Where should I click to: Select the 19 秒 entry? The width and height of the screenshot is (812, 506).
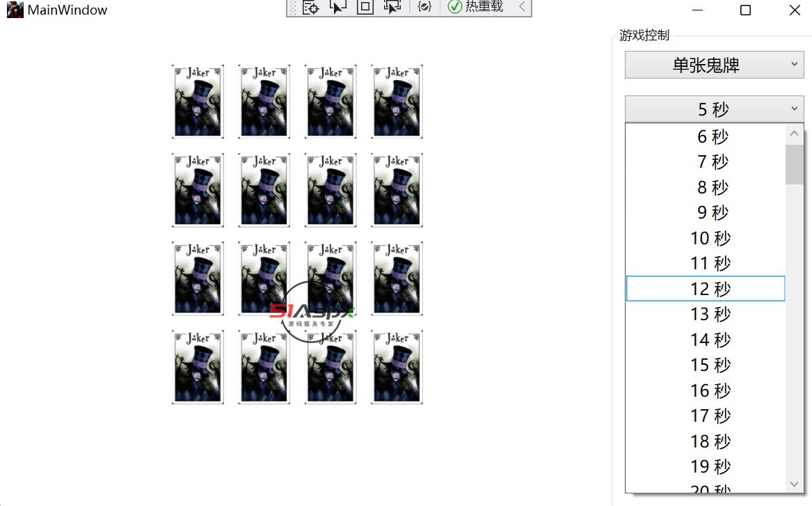706,466
